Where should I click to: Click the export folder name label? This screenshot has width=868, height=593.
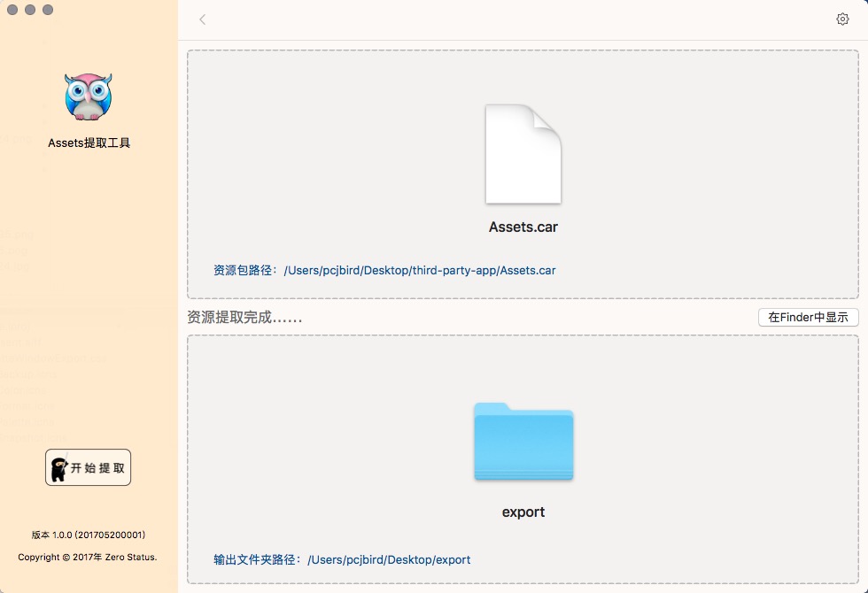coord(523,512)
